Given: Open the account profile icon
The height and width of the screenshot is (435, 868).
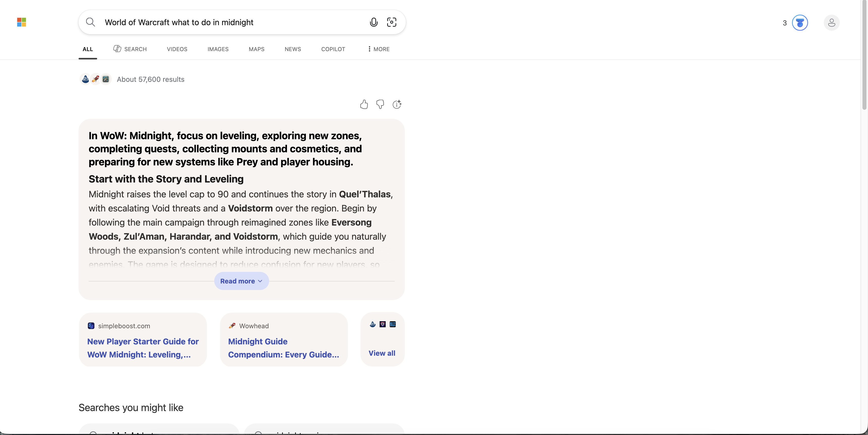Looking at the screenshot, I should 831,23.
